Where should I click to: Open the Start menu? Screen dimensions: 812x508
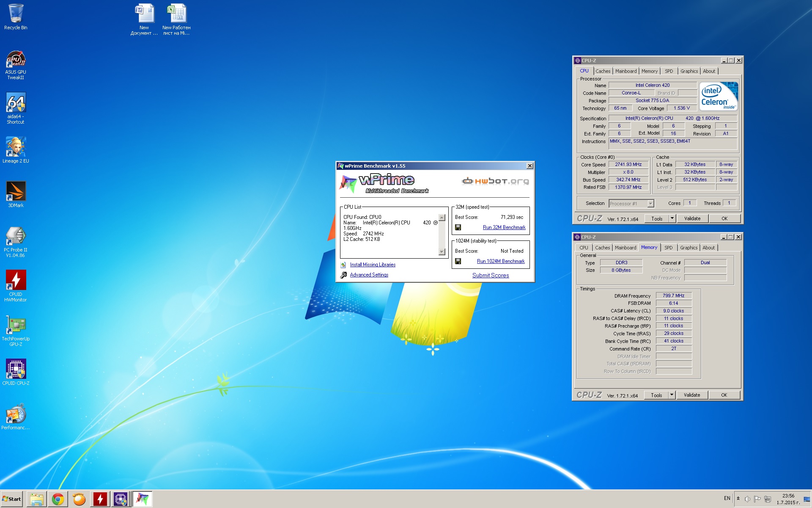[x=12, y=499]
